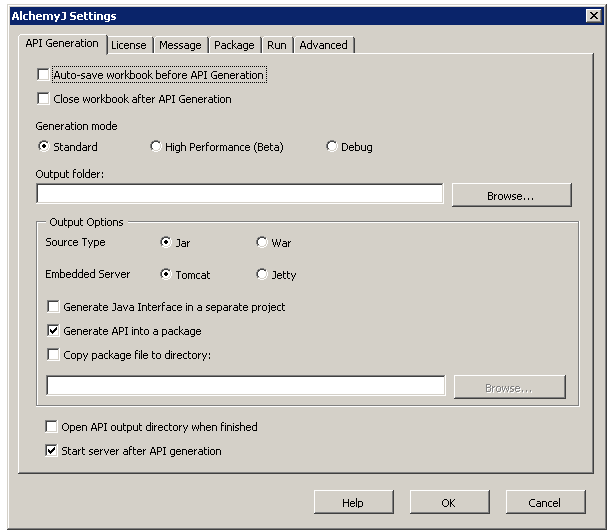Switch to the License tab
Viewport: 611px width, 532px height.
pyautogui.click(x=128, y=45)
